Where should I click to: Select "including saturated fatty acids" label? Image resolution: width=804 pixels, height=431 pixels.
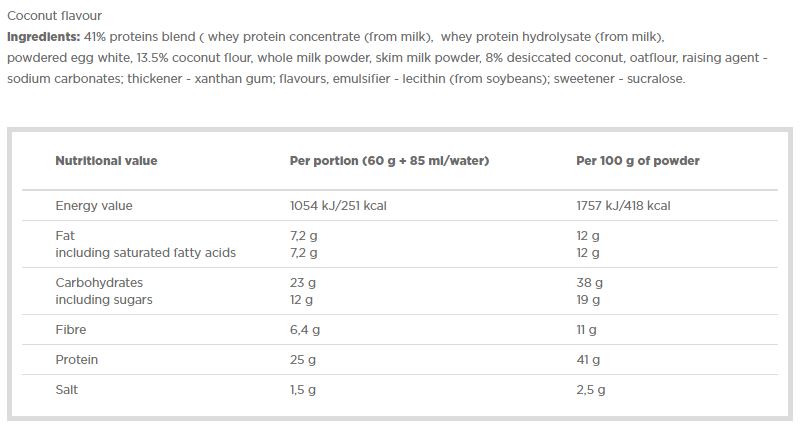[x=145, y=253]
